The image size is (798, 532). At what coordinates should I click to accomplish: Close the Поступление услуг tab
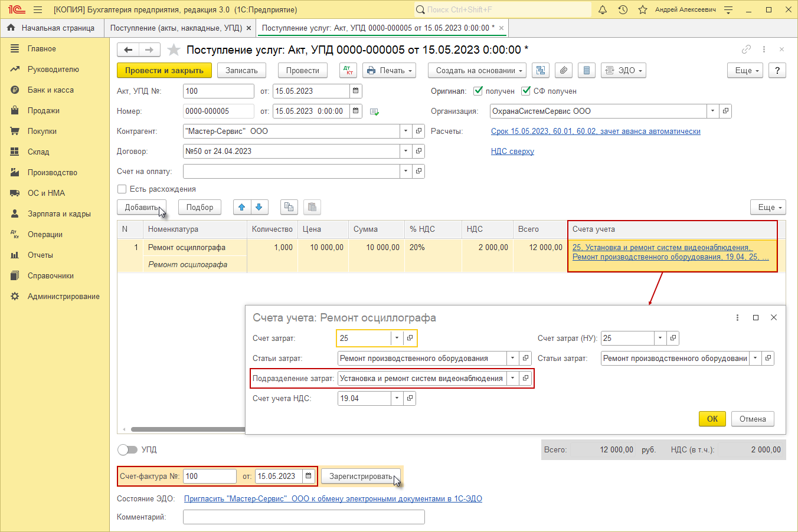(x=501, y=28)
